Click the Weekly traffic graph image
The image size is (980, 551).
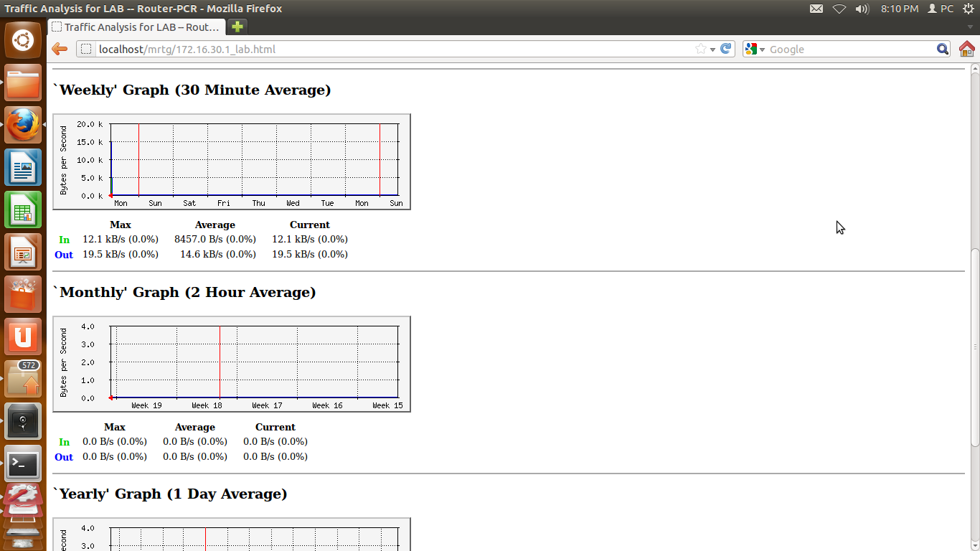[232, 161]
